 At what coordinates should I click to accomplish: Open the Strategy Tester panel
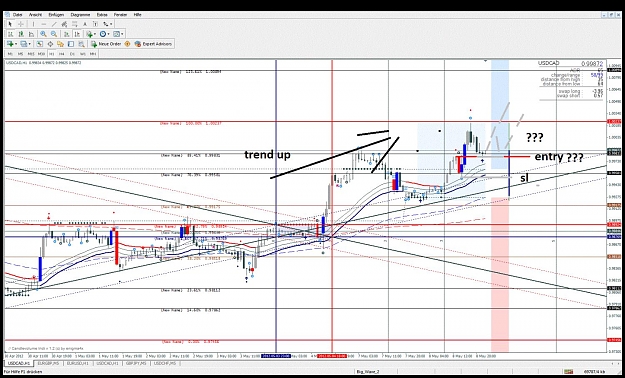pos(81,44)
